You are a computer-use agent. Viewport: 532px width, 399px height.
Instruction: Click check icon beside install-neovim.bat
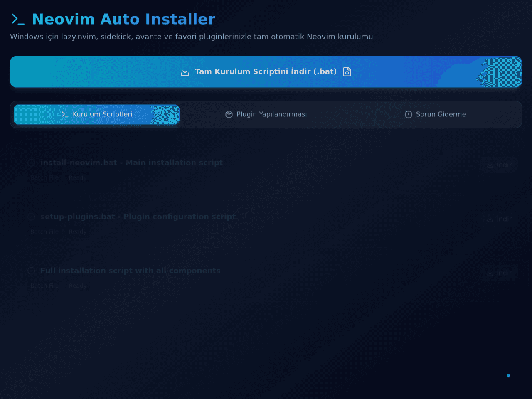pyautogui.click(x=31, y=163)
